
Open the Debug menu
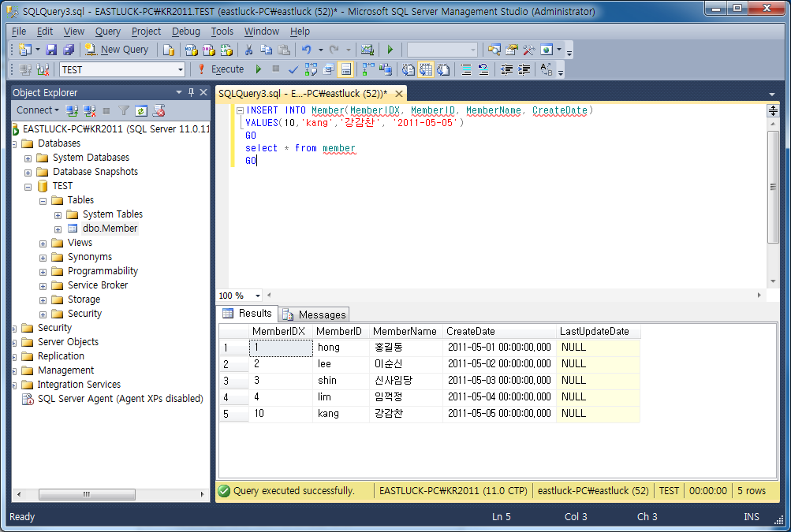(x=185, y=32)
